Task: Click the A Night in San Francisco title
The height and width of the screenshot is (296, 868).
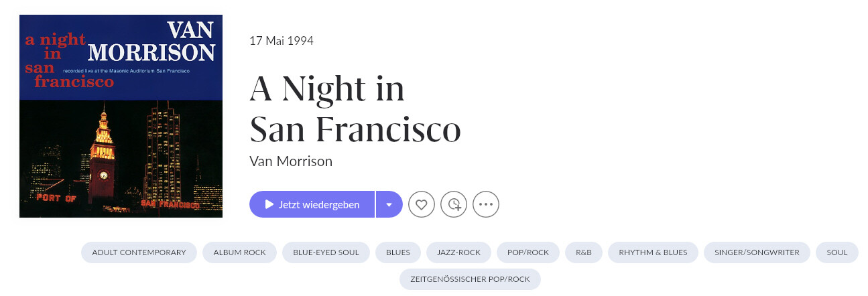Action: pos(355,109)
